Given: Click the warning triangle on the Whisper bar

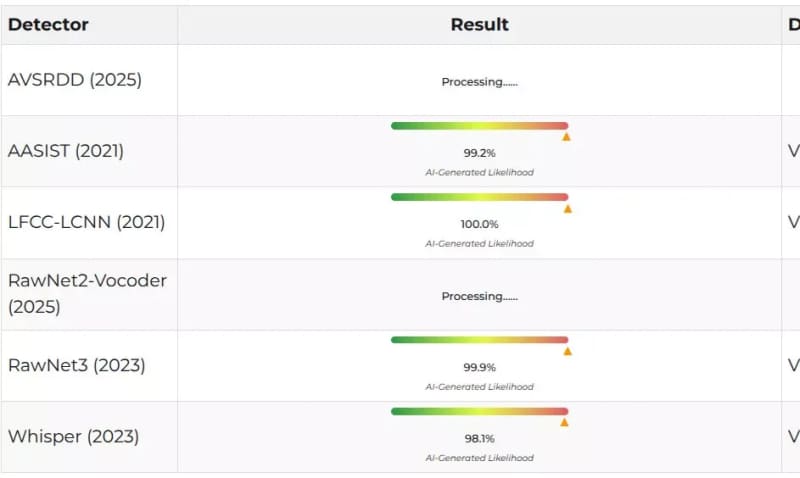Looking at the screenshot, I should (x=564, y=422).
